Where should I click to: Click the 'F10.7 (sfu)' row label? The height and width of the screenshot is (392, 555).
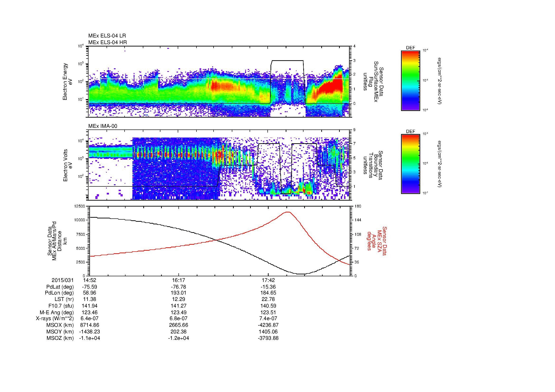click(61, 306)
